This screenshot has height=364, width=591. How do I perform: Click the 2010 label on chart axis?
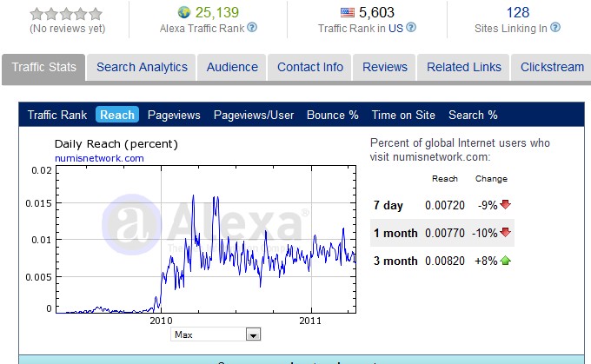click(161, 321)
